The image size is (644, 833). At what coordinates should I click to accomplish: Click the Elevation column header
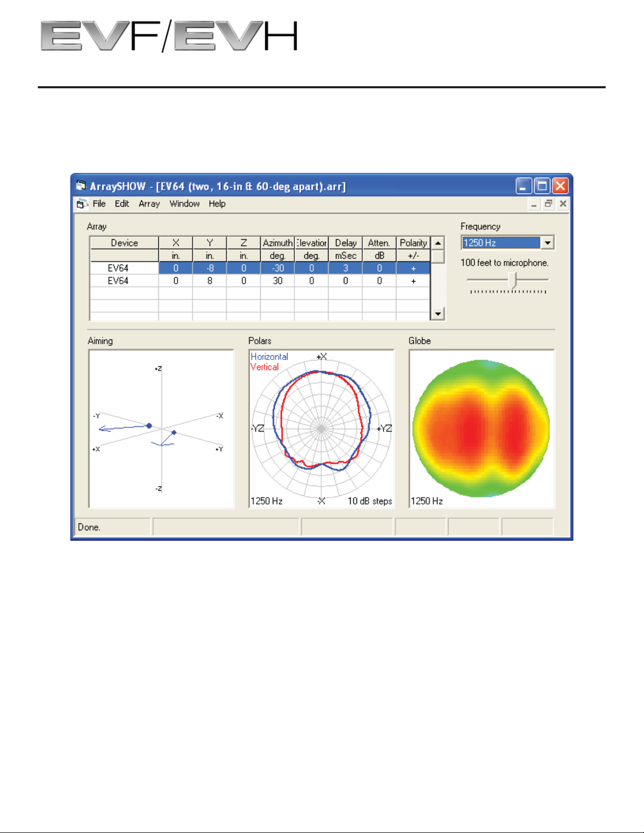point(312,243)
